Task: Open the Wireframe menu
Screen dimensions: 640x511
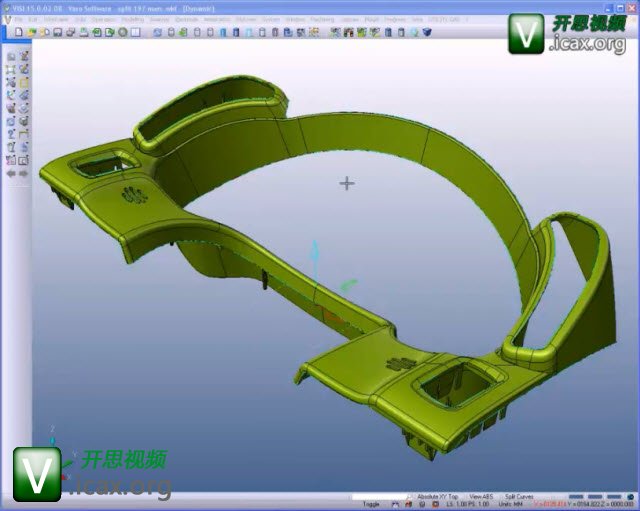Action: 56,19
